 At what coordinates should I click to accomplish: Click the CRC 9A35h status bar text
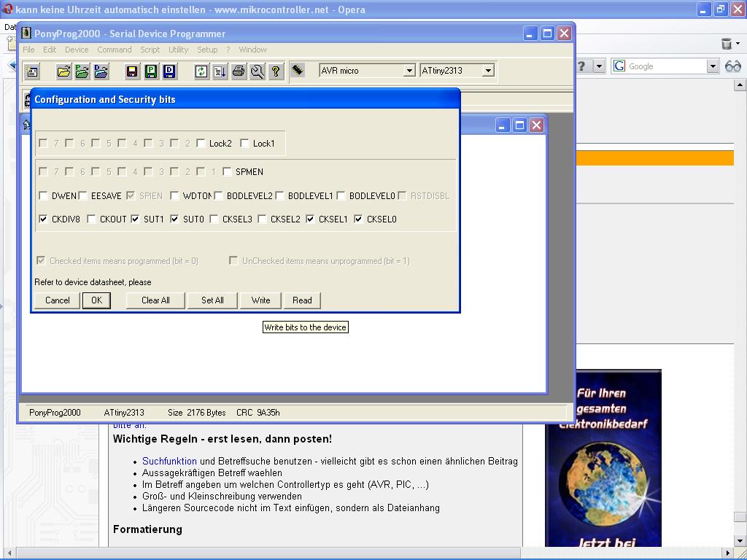coord(258,413)
